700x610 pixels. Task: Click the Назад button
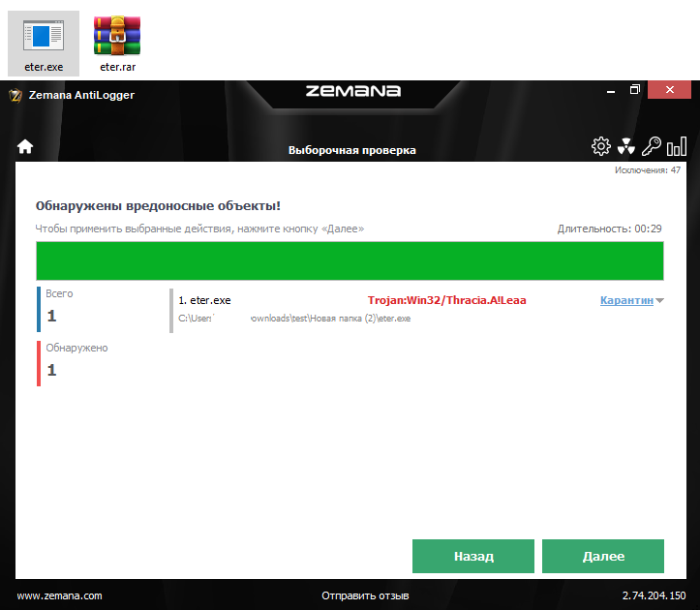[x=473, y=556]
